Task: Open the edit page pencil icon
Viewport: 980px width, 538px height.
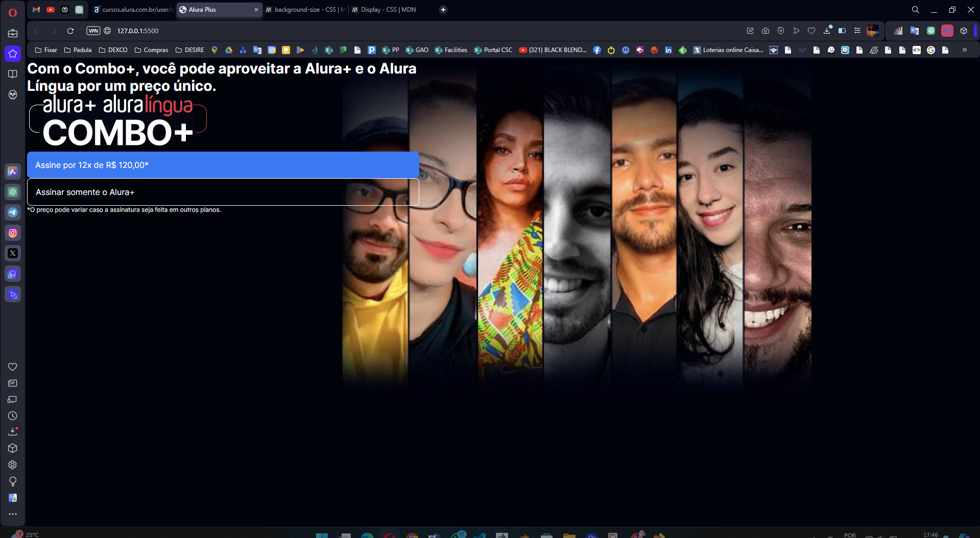Action: pos(750,31)
